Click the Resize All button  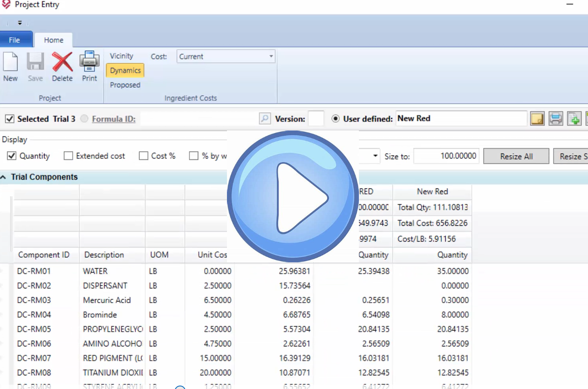516,156
